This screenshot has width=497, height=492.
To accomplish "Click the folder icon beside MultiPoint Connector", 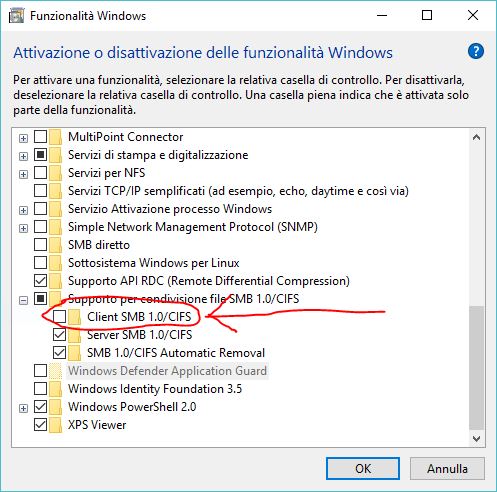I will coord(55,137).
